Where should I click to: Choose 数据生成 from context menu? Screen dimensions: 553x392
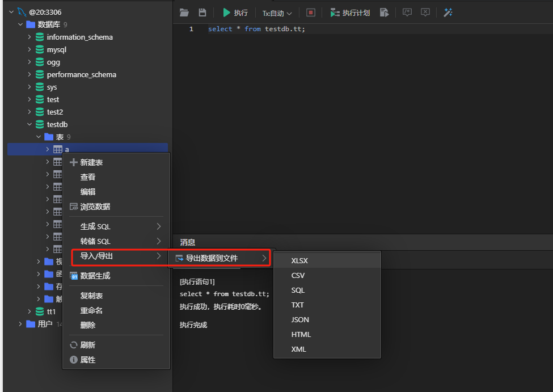[116, 276]
